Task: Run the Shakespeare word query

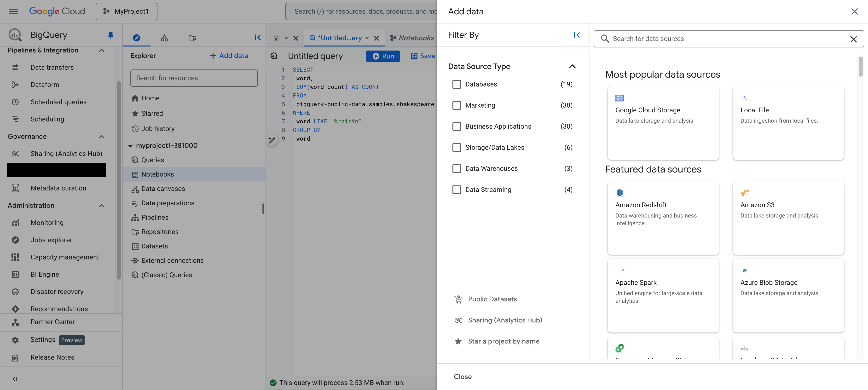Action: click(x=383, y=56)
